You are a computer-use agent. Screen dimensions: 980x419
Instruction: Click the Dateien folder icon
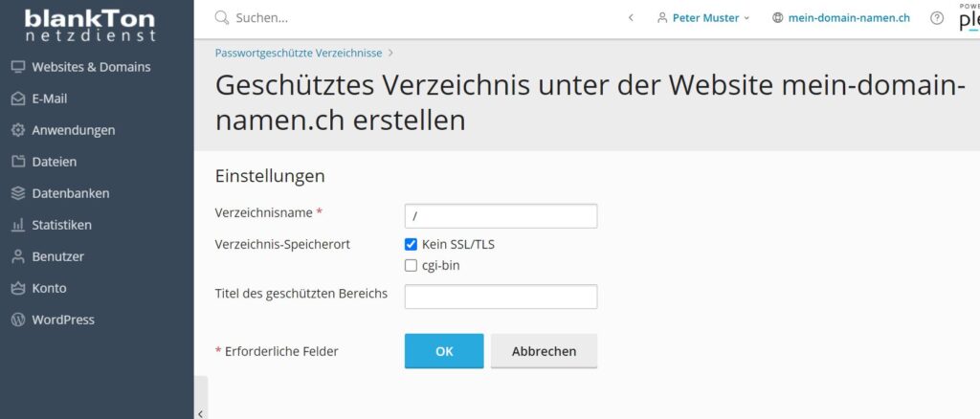17,162
